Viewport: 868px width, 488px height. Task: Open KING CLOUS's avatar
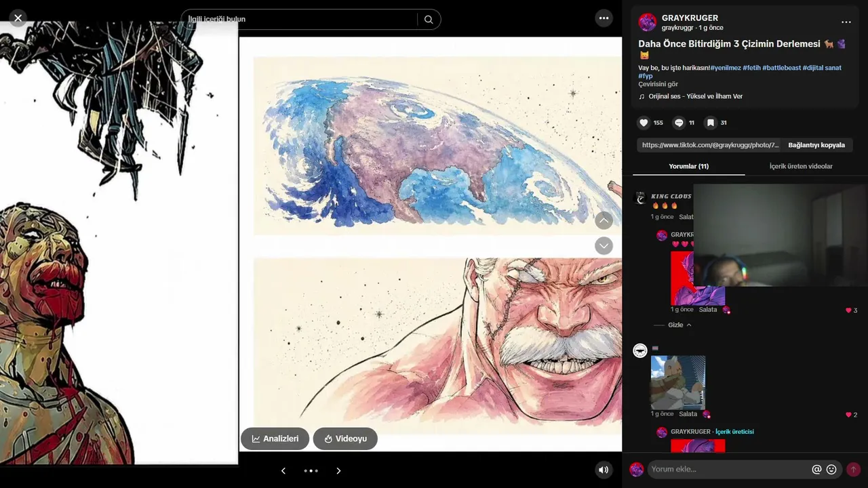(x=639, y=197)
